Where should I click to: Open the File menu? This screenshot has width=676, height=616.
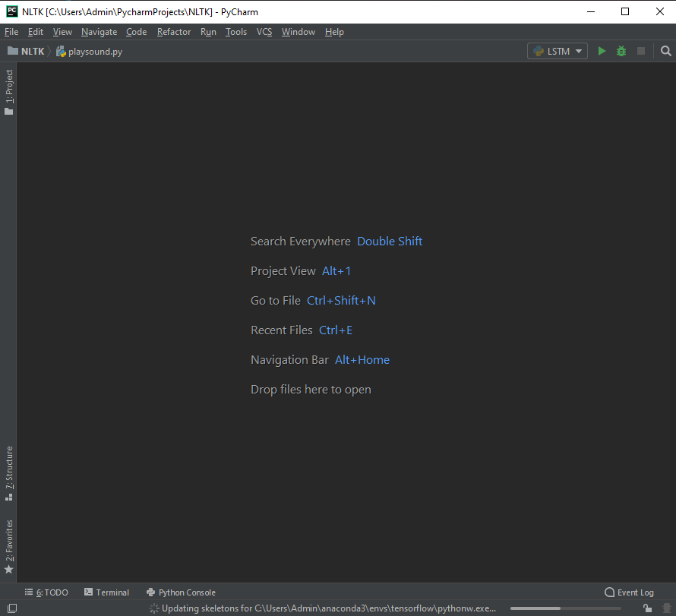pos(11,32)
